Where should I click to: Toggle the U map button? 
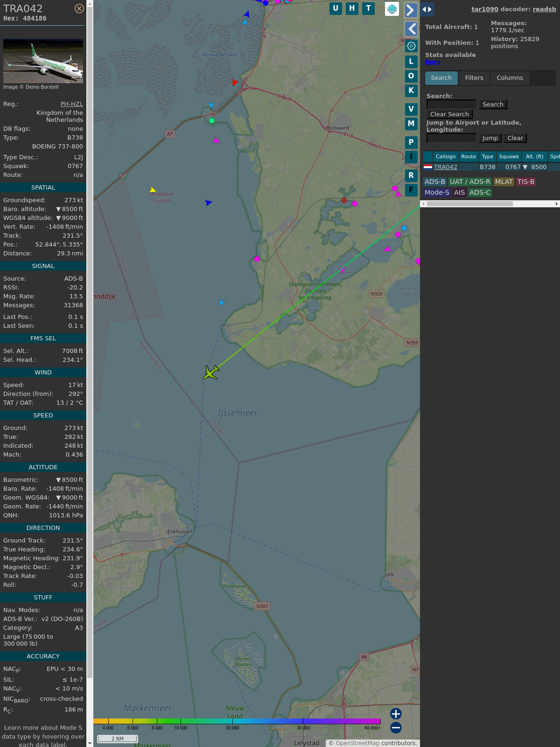[x=336, y=8]
